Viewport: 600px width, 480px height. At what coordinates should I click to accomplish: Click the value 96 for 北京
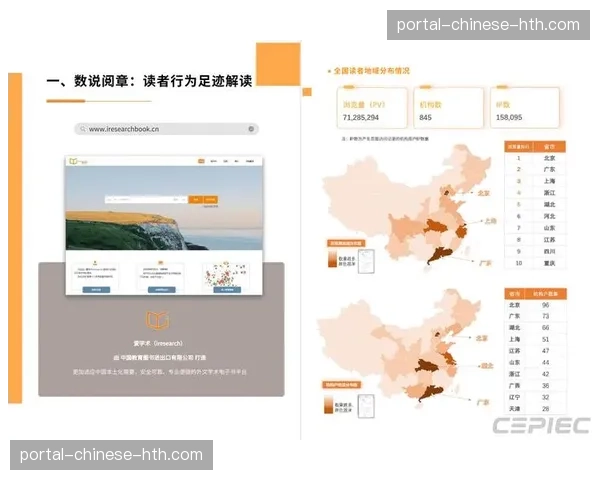pyautogui.click(x=546, y=305)
